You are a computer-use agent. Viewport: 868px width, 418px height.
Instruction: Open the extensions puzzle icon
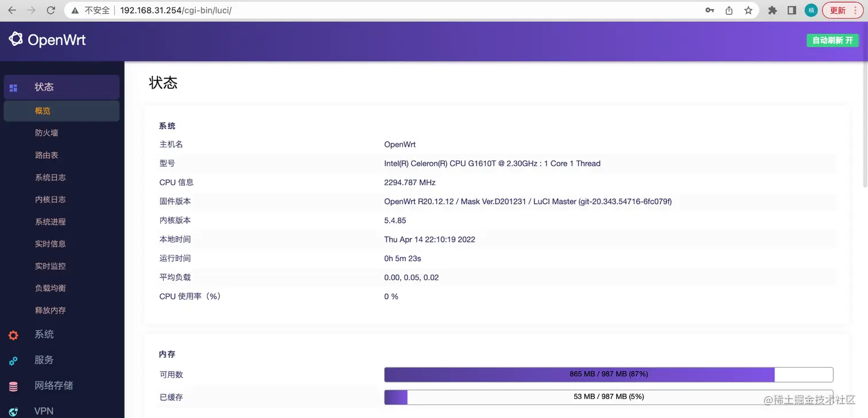[x=773, y=10]
